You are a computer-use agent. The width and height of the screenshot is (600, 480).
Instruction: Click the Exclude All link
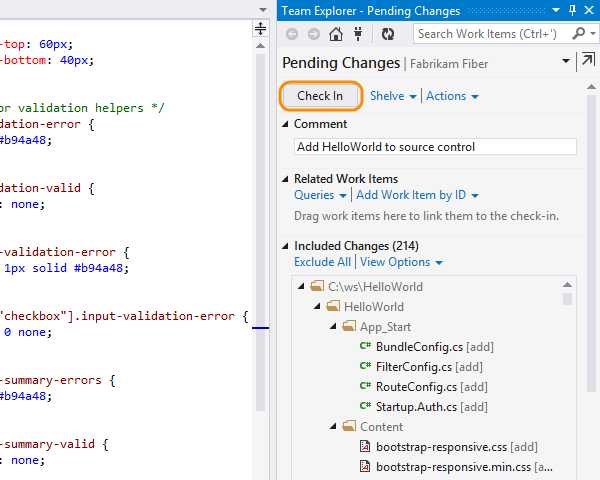point(322,262)
